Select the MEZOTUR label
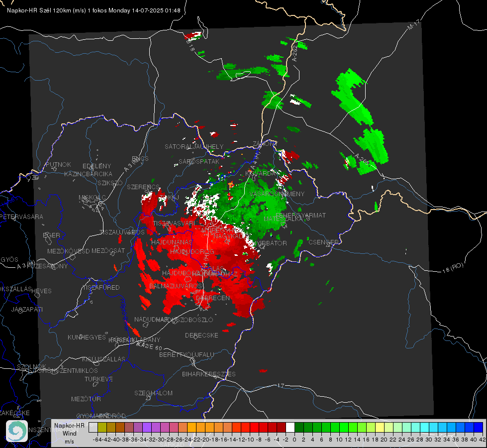Image resolution: width=487 pixels, height=448 pixels. (x=86, y=399)
